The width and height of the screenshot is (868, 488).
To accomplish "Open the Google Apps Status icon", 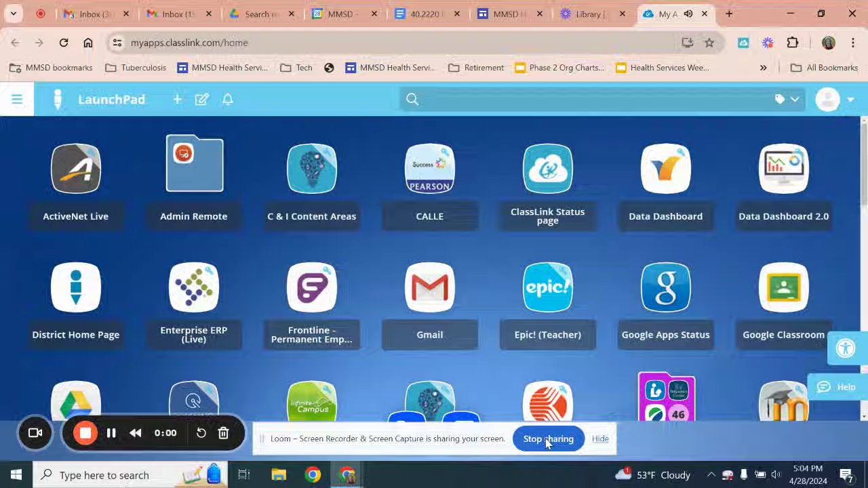I will coord(665,287).
